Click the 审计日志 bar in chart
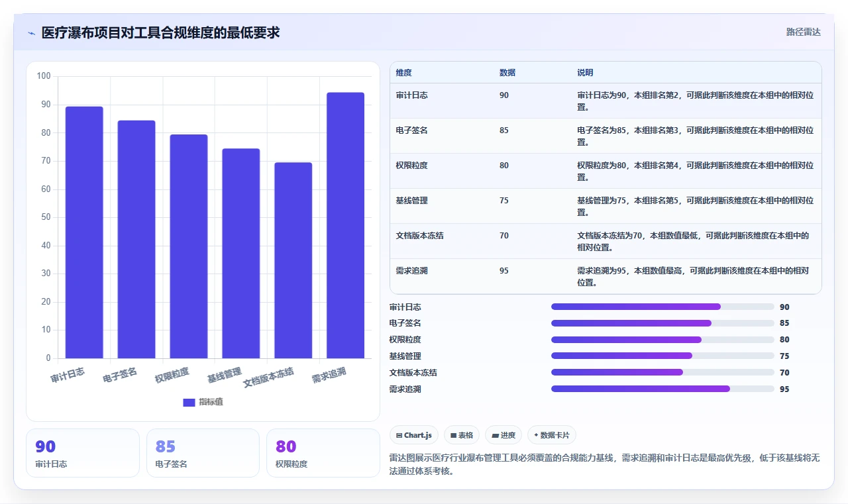 (84, 232)
